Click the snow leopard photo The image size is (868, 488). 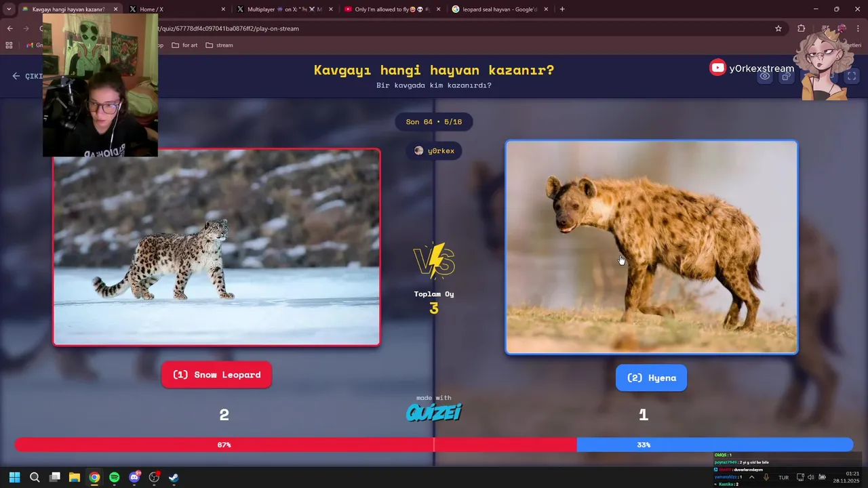point(216,247)
